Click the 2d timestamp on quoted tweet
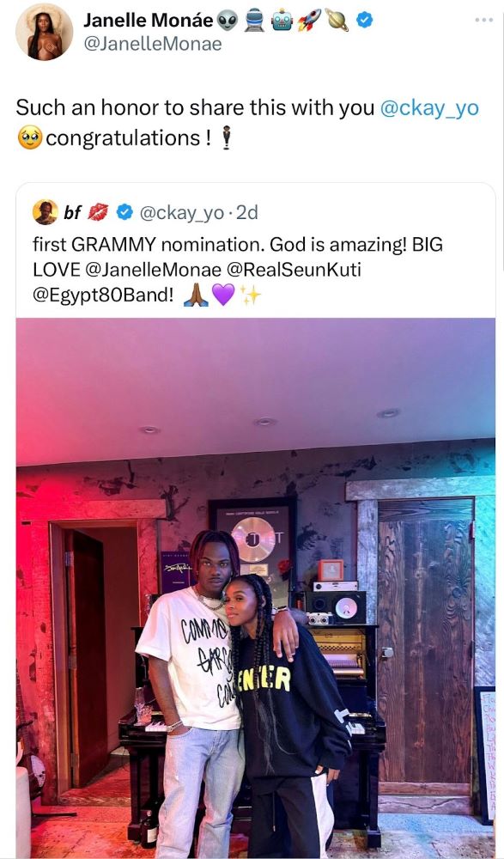Viewport: 504px width, 859px height. [x=246, y=212]
